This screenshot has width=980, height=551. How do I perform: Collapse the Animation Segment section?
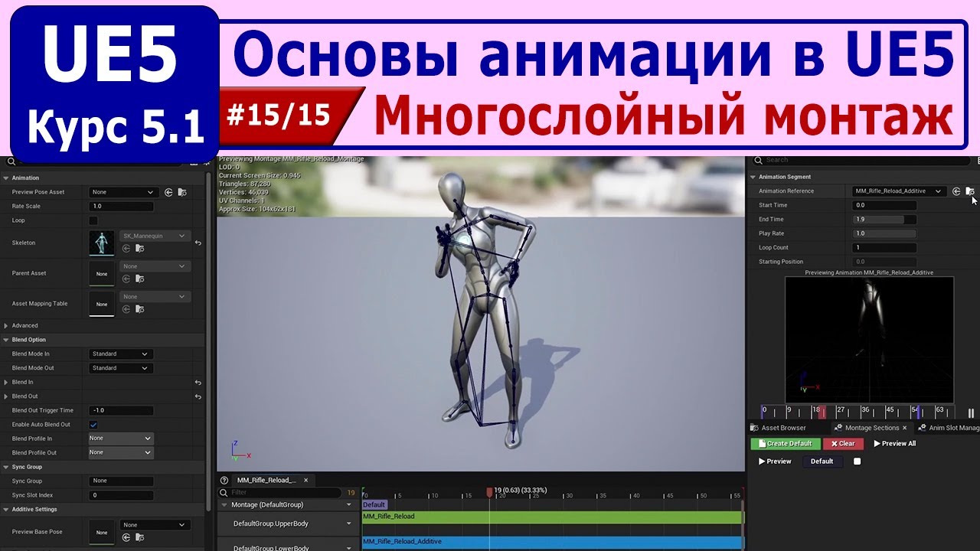[x=753, y=177]
